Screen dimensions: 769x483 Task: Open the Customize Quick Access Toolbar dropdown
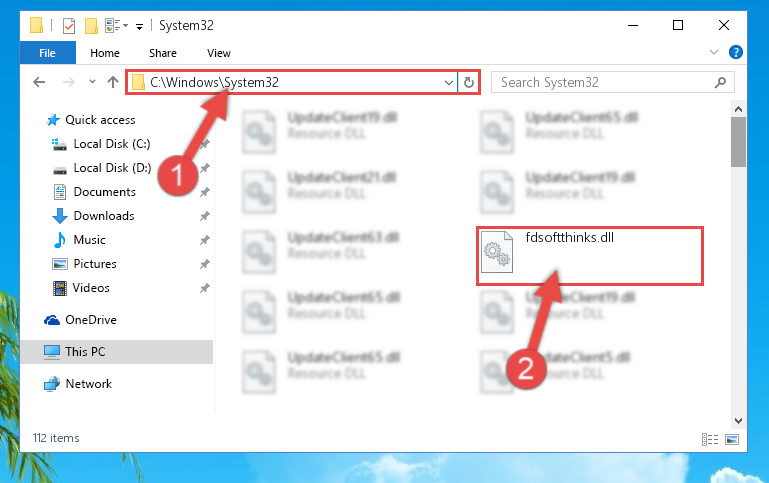[x=139, y=26]
